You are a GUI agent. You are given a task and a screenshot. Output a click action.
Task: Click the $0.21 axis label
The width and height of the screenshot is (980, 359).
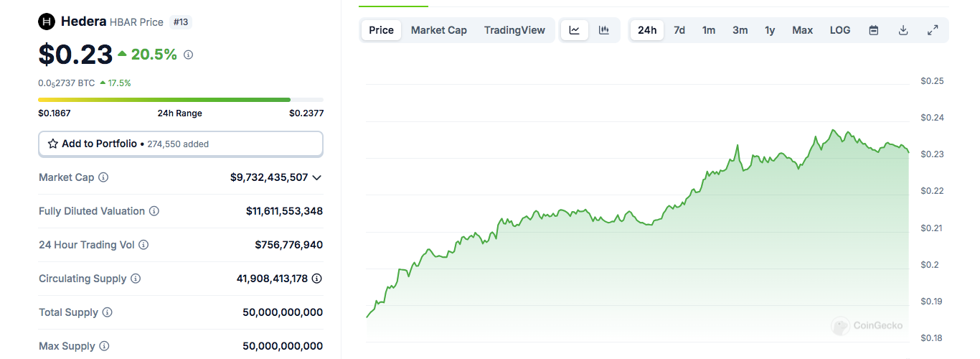coord(932,228)
